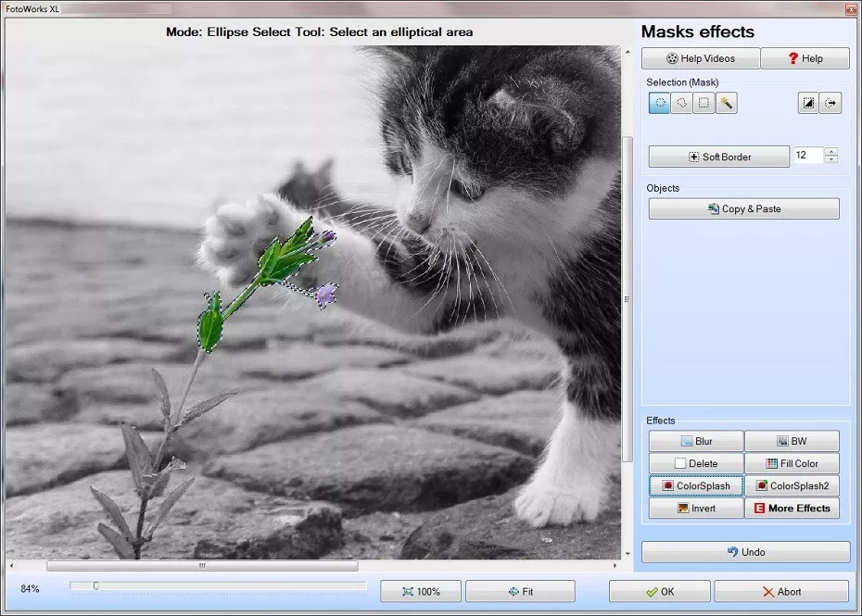Click Copy & Paste button
The image size is (862, 616).
tap(743, 209)
